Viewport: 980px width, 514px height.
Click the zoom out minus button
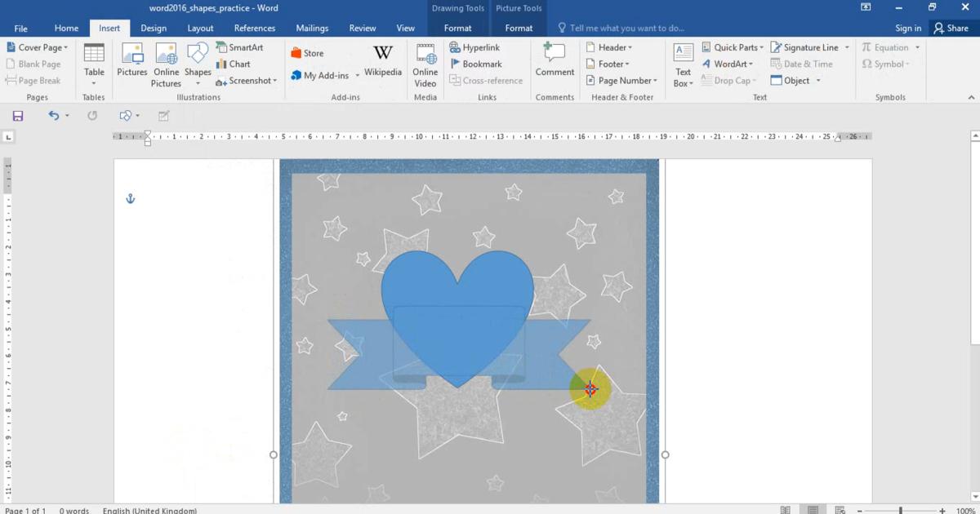[860, 511]
